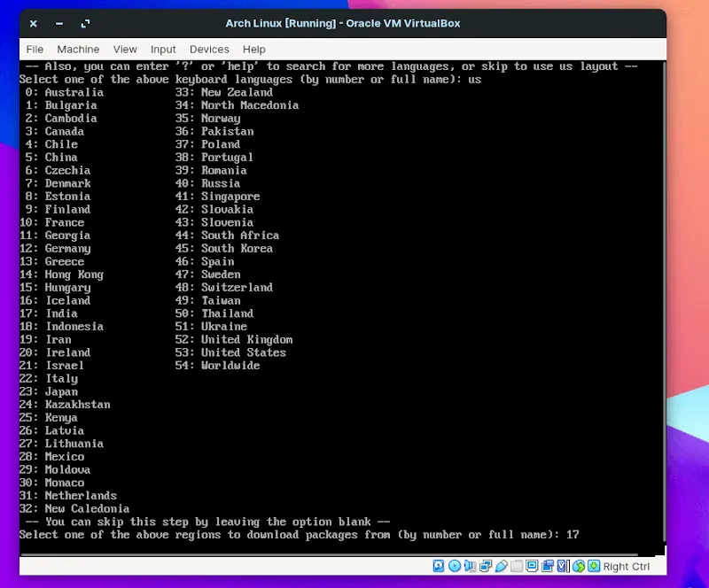Click the recording status icon
Viewport: 709px width, 588px height.
tap(548, 566)
